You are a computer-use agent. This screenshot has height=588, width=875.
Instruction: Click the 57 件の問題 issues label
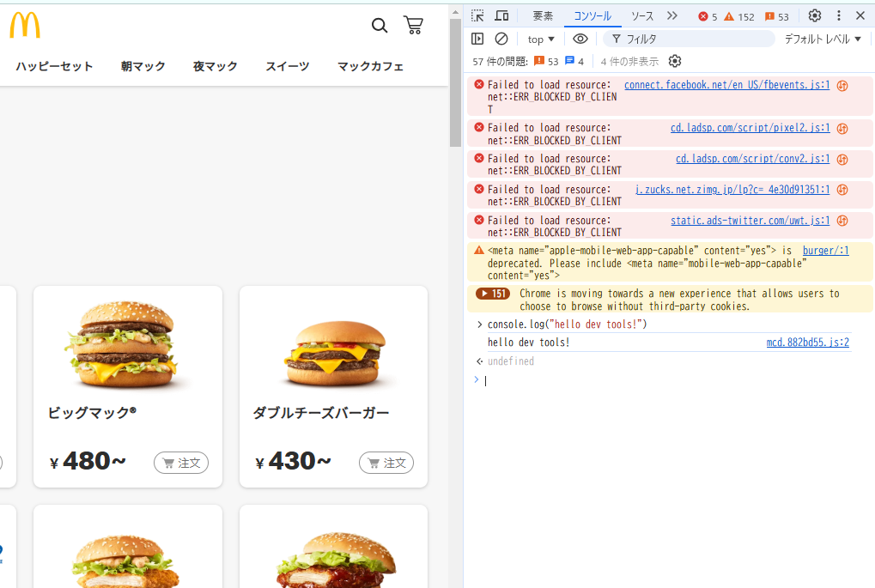point(500,61)
